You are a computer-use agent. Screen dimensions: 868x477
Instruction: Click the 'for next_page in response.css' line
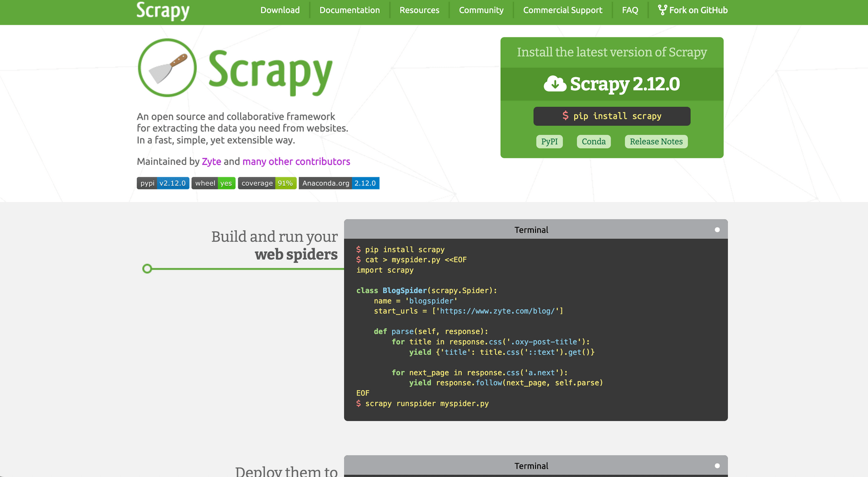point(480,372)
